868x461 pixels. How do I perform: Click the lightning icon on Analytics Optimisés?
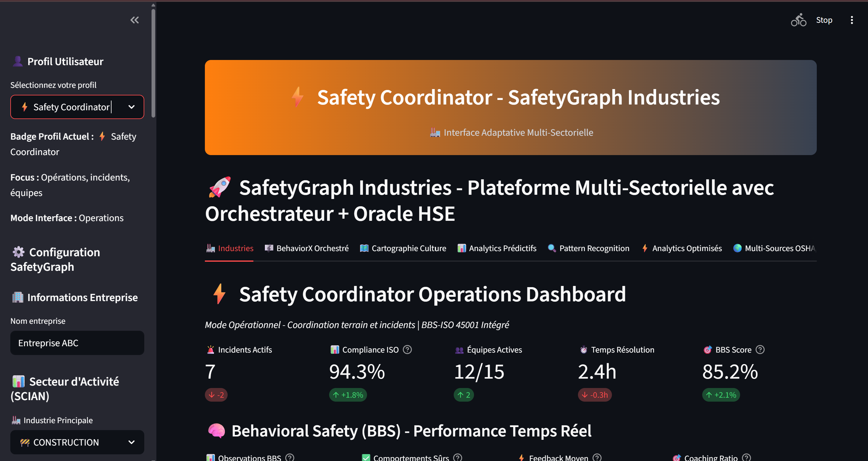644,248
